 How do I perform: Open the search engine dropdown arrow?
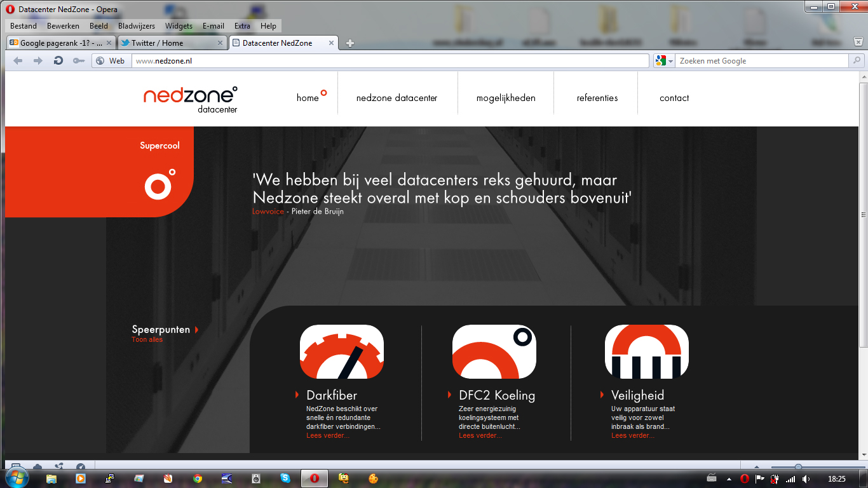[671, 61]
